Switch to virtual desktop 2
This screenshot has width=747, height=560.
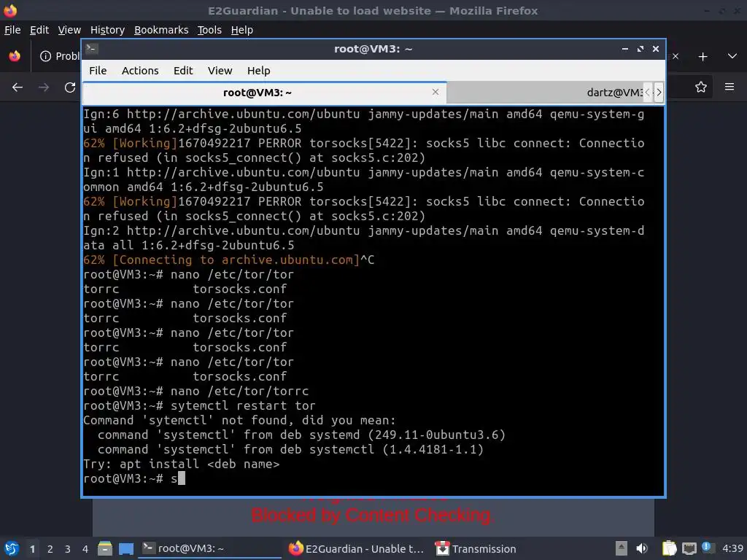click(50, 548)
